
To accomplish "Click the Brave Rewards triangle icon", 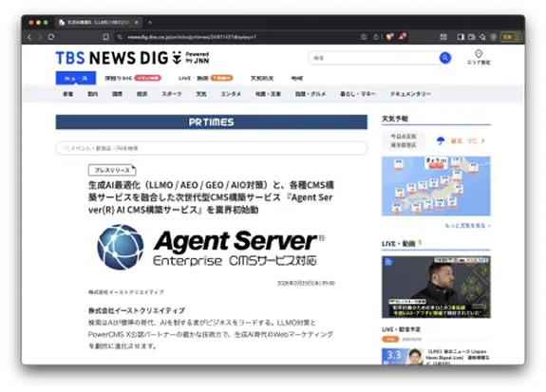I will (403, 37).
